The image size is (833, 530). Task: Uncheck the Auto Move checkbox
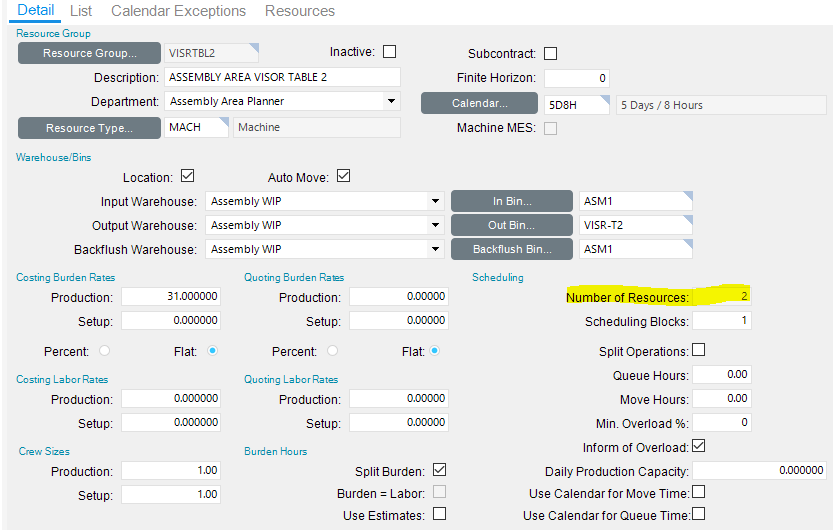tap(344, 177)
